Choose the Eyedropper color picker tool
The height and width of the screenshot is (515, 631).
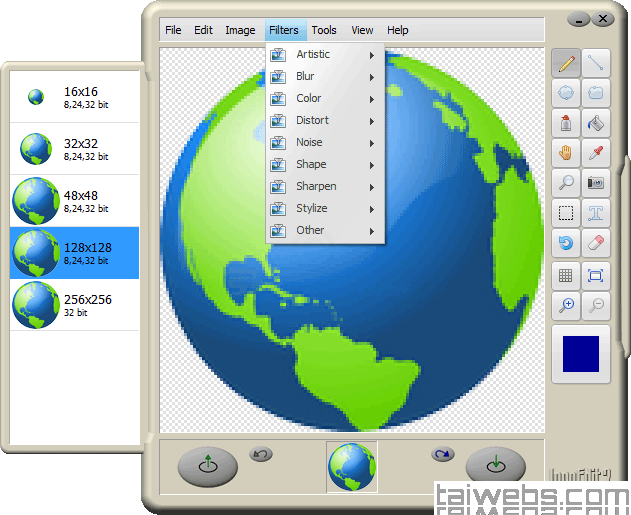[x=596, y=154]
